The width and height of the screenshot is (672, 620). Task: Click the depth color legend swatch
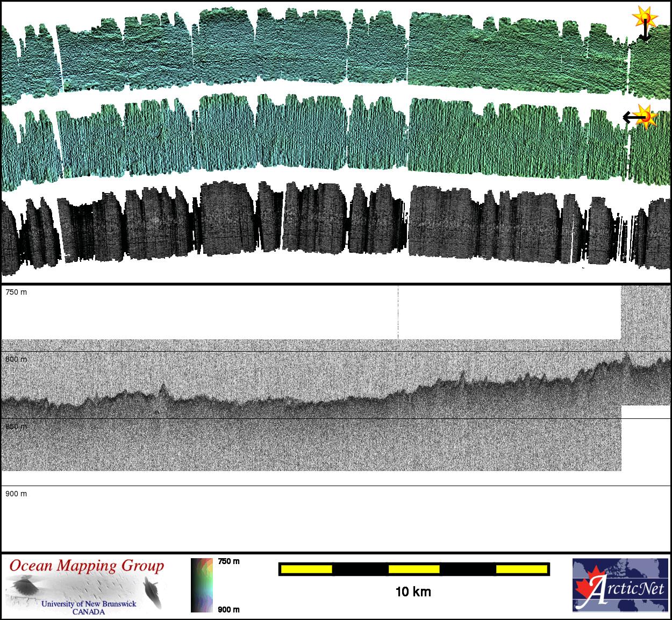pyautogui.click(x=202, y=585)
